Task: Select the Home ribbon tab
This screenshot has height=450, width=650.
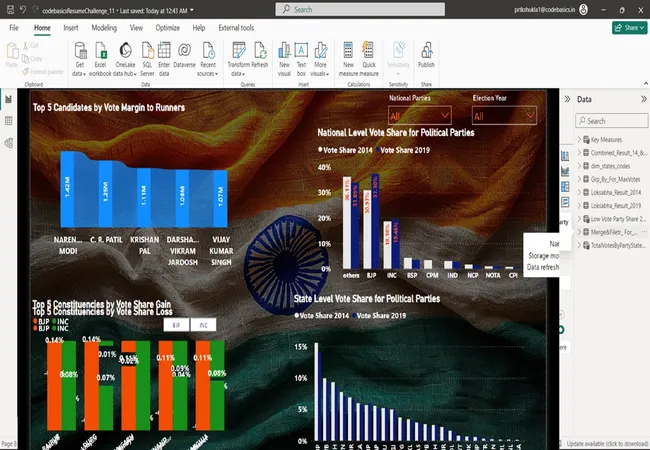Action: pyautogui.click(x=42, y=28)
